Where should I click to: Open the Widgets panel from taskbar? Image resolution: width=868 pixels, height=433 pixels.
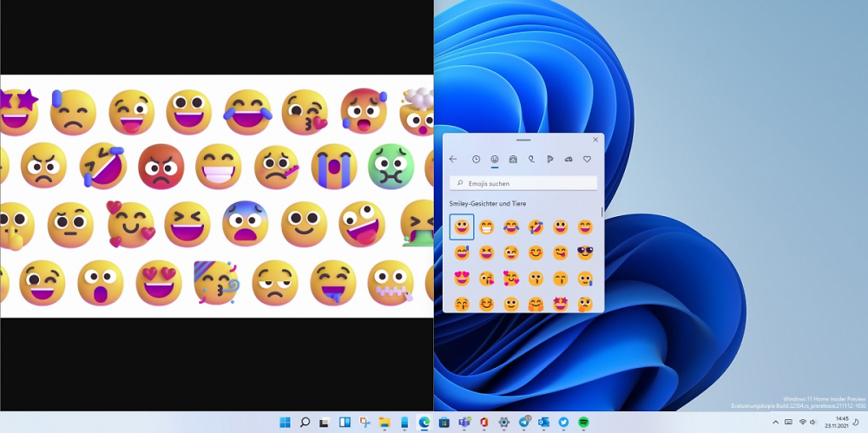(x=345, y=422)
